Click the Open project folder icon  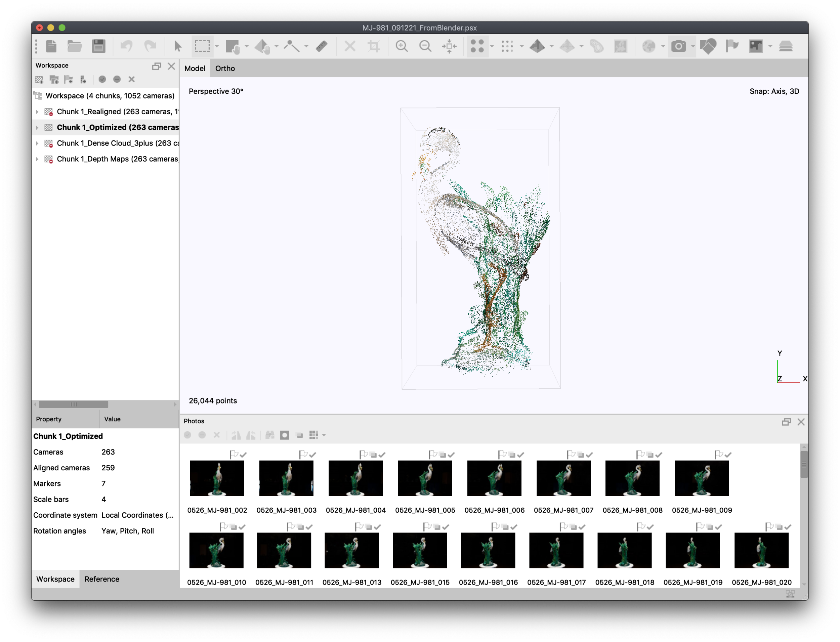coord(75,46)
